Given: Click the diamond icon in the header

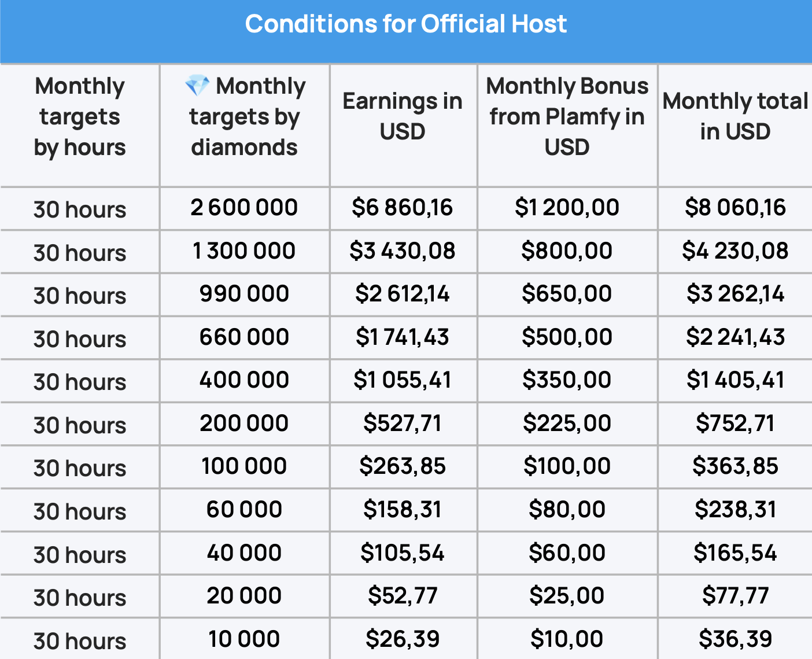Looking at the screenshot, I should 197,86.
